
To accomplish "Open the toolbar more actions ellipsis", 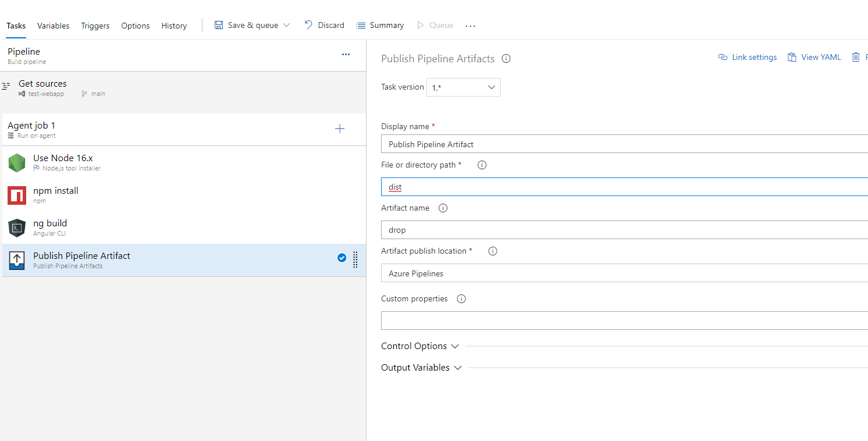I will 471,26.
